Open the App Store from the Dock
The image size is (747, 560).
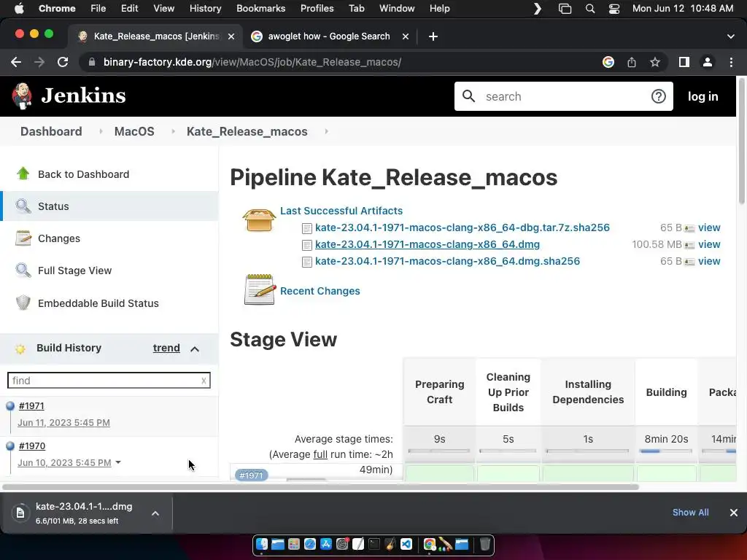point(326,544)
